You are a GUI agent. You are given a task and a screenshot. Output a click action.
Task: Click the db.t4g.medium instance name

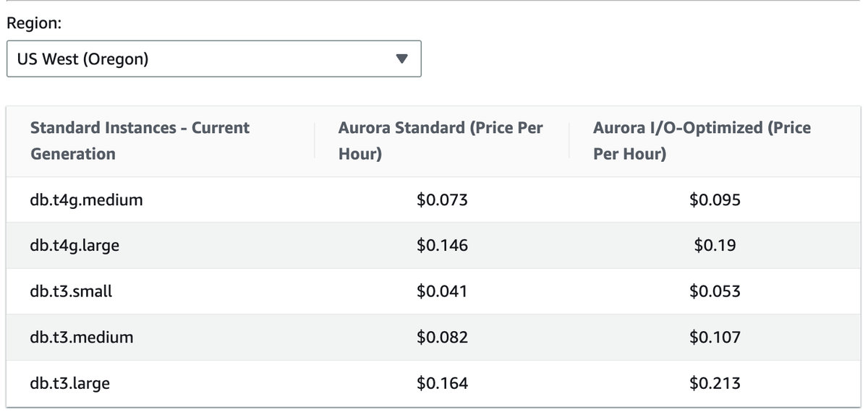[x=87, y=200]
